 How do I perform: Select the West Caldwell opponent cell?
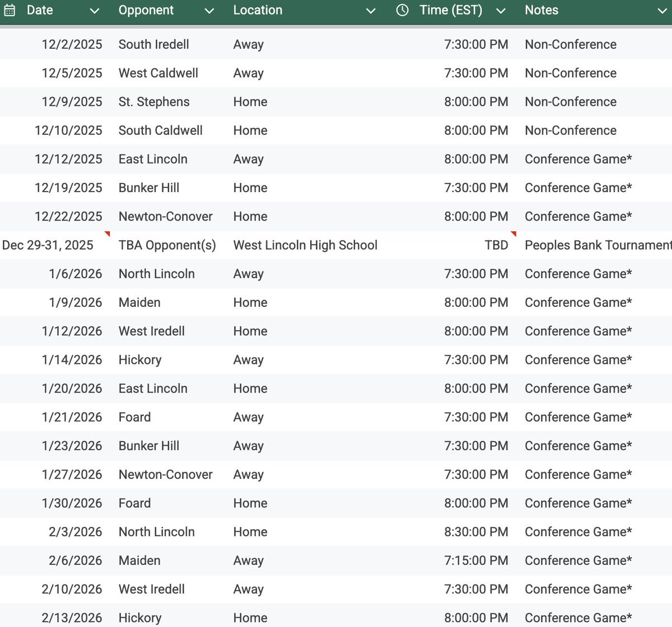(158, 73)
